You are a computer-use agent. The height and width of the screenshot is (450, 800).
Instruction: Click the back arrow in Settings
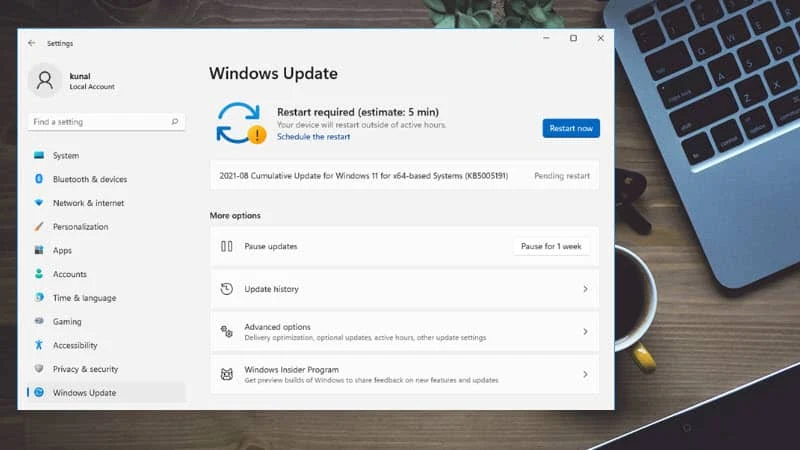click(32, 43)
